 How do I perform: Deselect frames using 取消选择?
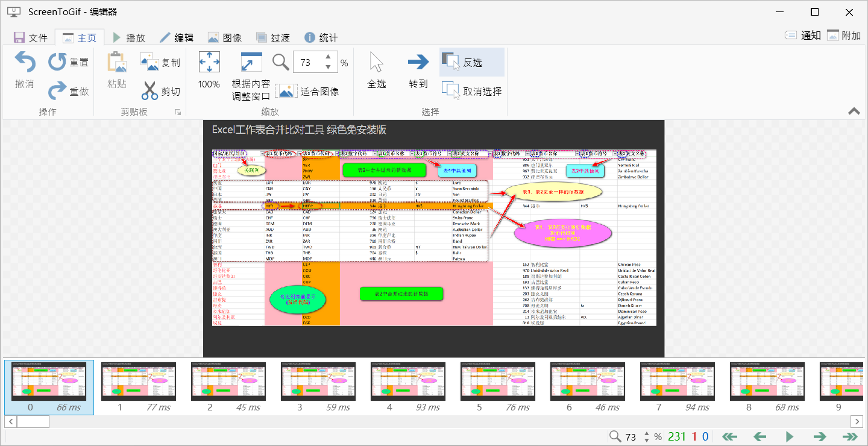471,90
